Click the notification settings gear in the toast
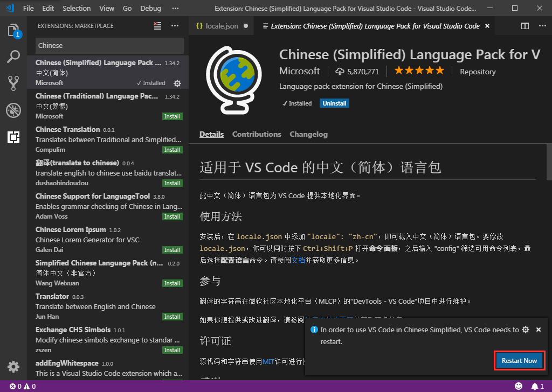 [x=526, y=329]
